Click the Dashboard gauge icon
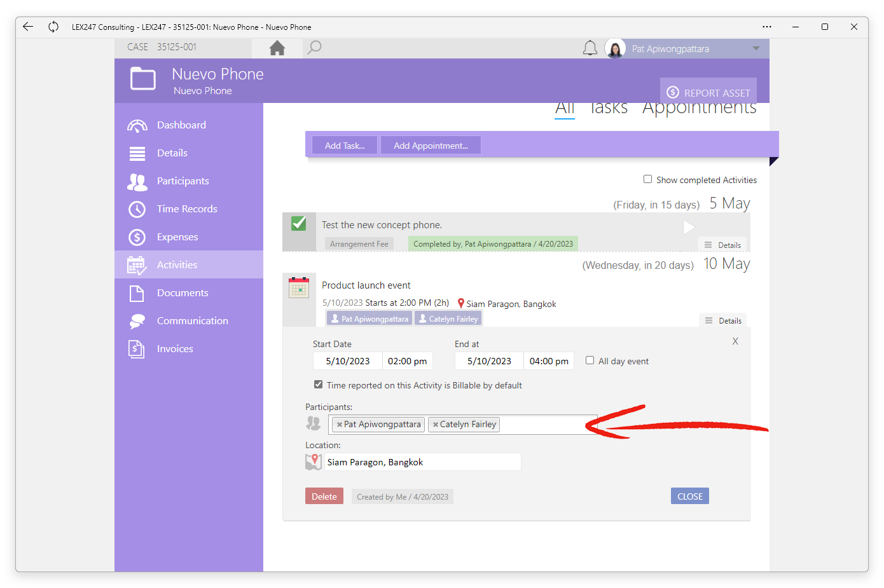 (137, 125)
